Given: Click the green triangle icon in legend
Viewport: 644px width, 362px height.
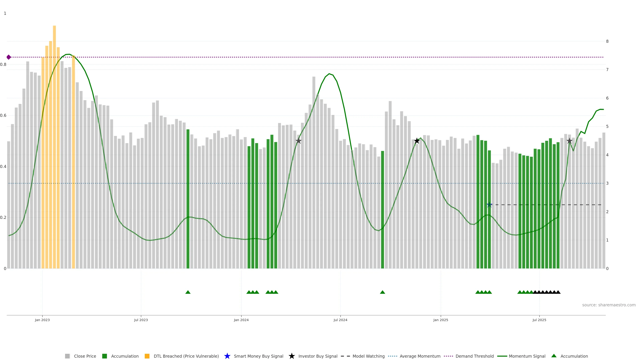Looking at the screenshot, I should coord(554,356).
